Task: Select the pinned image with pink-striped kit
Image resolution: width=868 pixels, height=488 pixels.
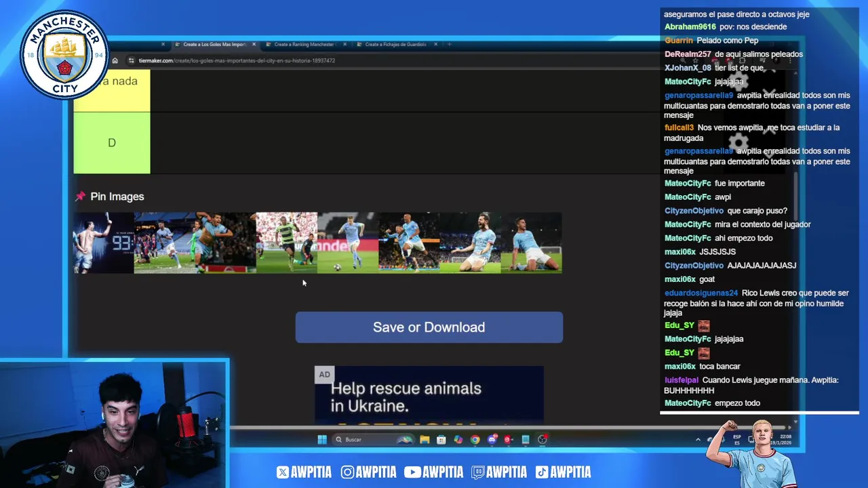Action: (287, 243)
